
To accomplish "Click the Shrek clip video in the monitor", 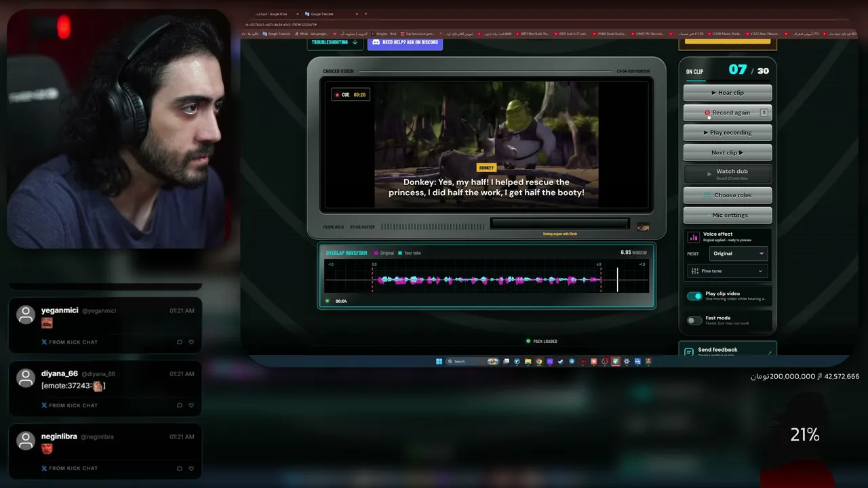I will pos(486,145).
